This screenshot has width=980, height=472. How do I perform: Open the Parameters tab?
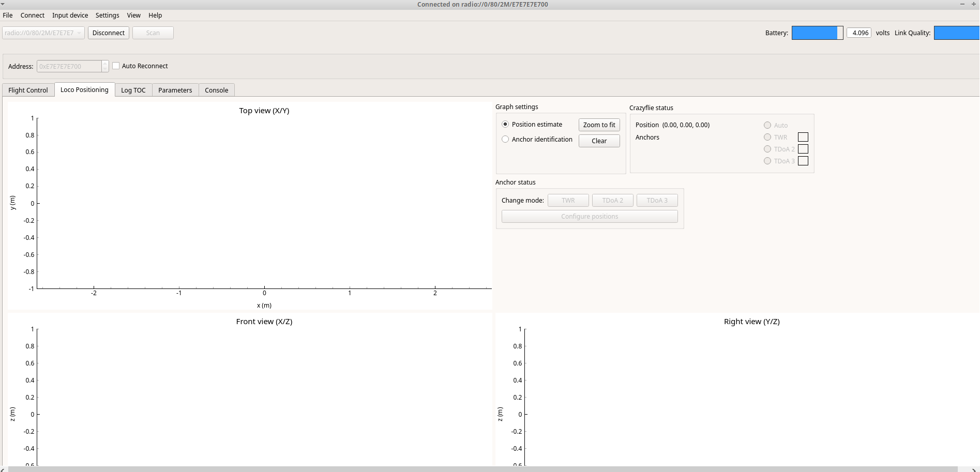(175, 90)
